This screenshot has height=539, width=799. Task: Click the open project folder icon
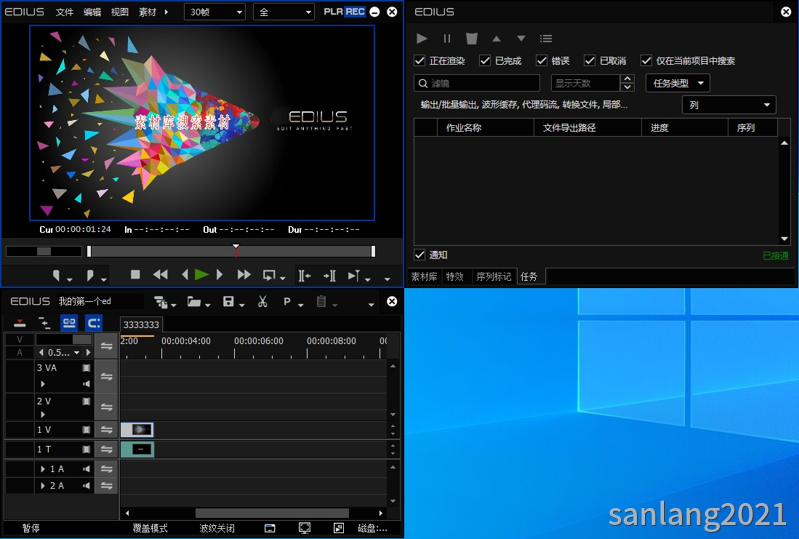(x=194, y=302)
